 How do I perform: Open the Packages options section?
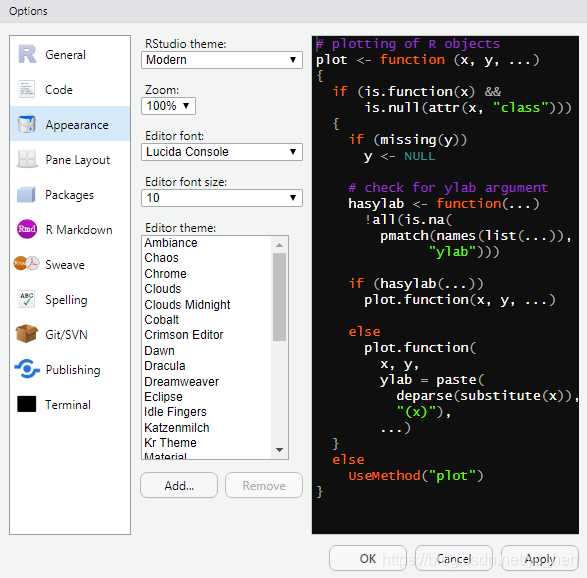(70, 195)
